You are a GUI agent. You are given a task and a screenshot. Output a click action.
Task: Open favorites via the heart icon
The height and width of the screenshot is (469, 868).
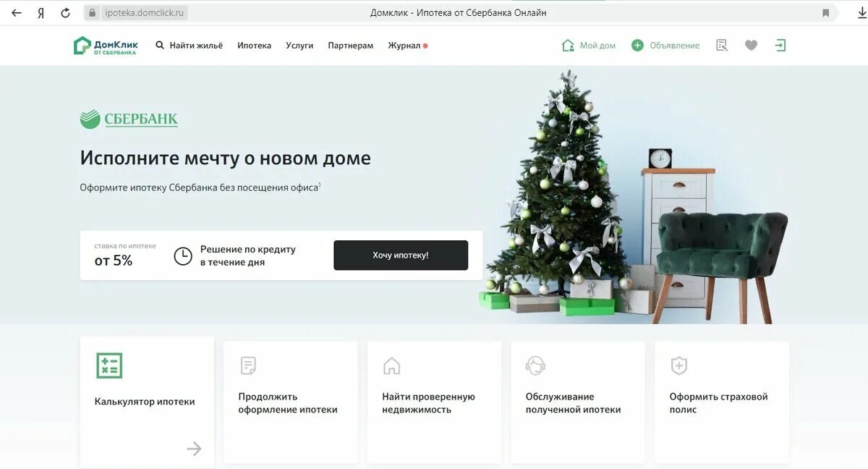(751, 46)
